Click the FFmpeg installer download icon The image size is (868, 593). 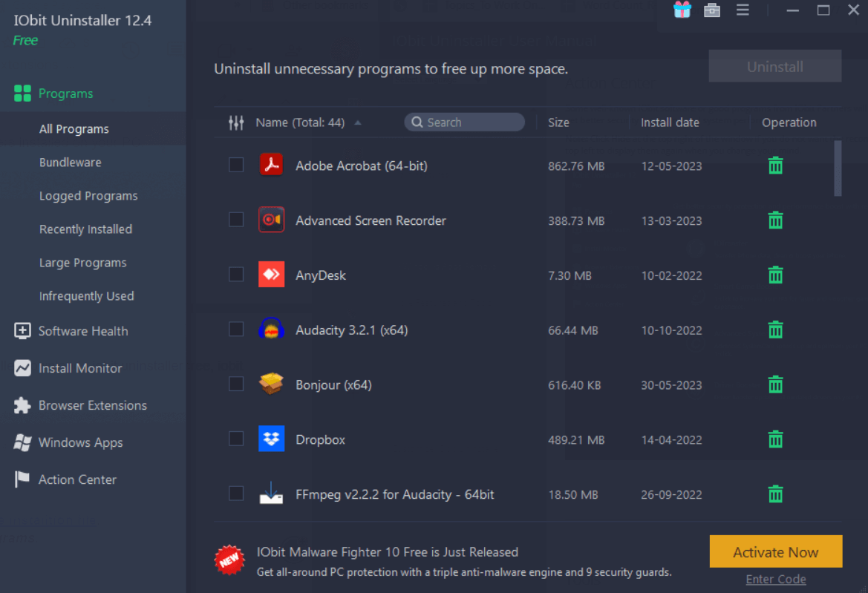tap(271, 493)
